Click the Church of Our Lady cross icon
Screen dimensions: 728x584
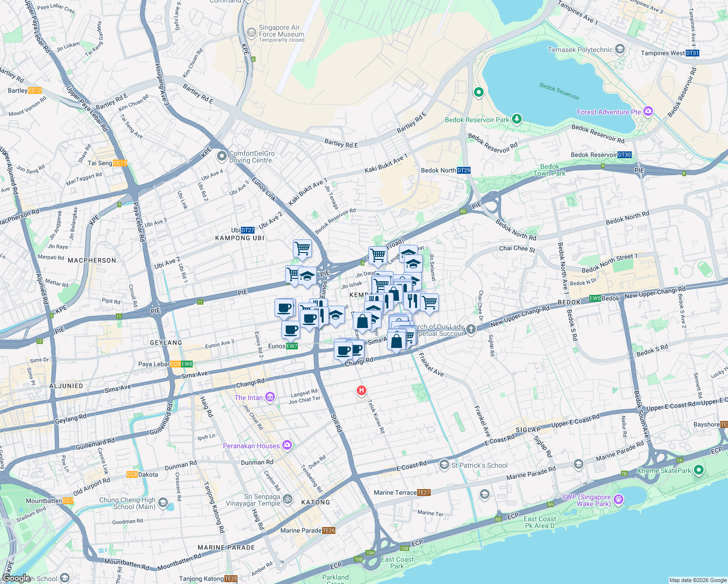pos(471,329)
